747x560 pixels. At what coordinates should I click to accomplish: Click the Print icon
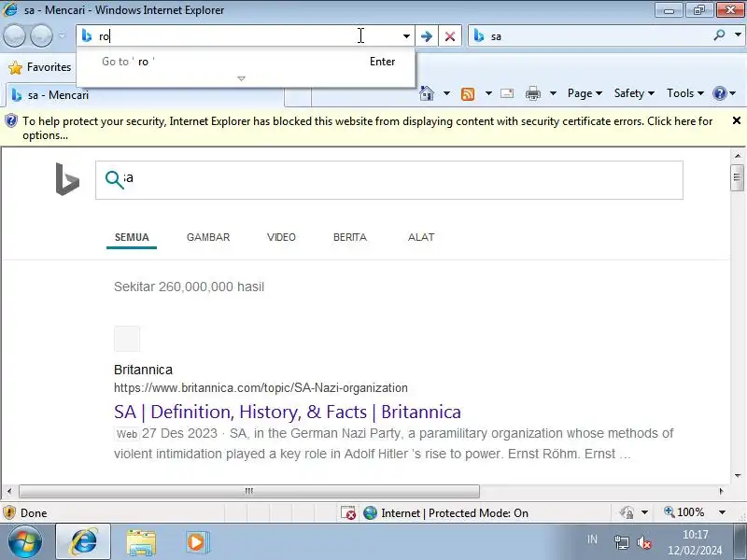coord(533,93)
